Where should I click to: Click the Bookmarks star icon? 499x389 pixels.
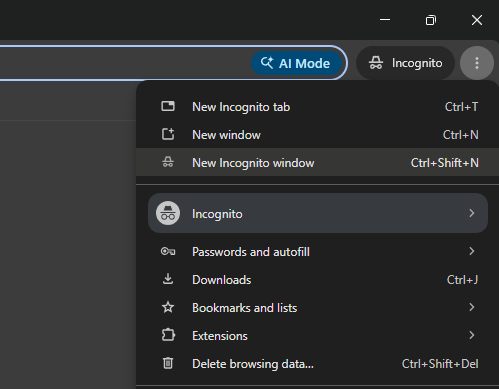pyautogui.click(x=168, y=307)
